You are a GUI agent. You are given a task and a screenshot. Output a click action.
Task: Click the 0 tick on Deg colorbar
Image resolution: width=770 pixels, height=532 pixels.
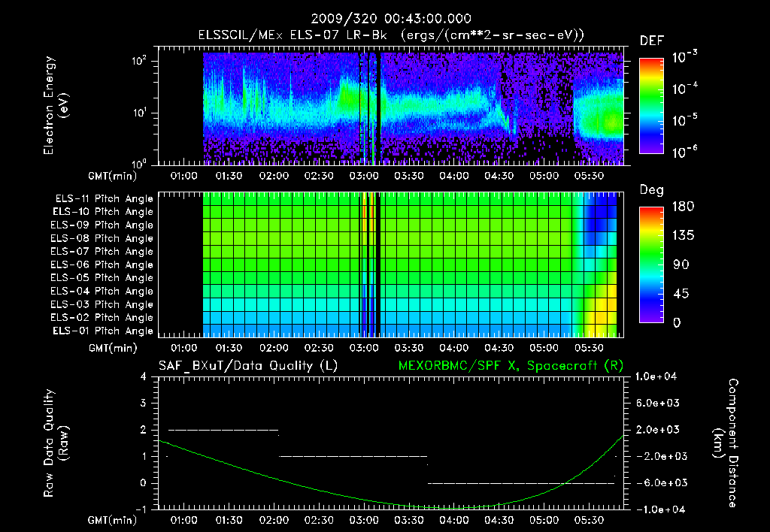click(x=677, y=322)
